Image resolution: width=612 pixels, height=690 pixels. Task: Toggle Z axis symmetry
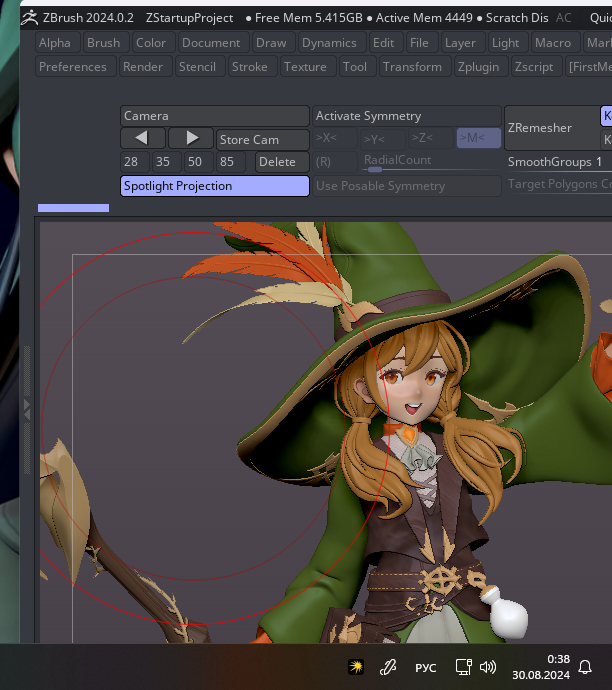pos(431,138)
